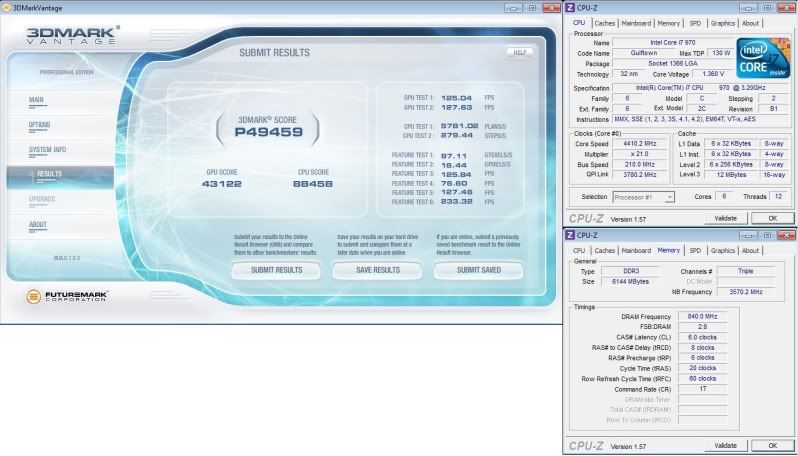Click OK in top CPU-Z window
798x456 pixels.
[772, 218]
